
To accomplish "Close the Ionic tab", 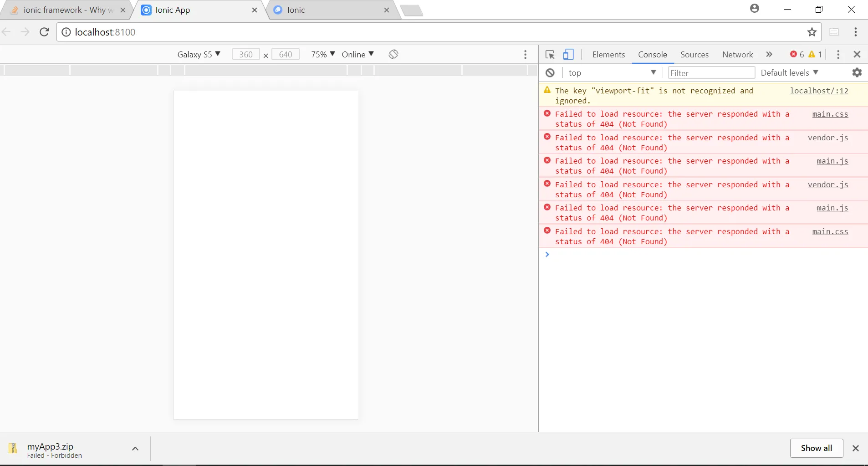I will tap(387, 10).
